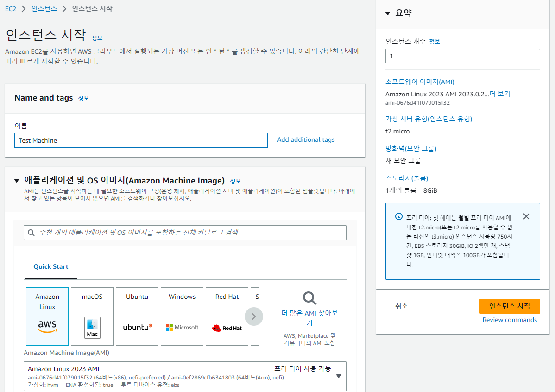Click the 인스턴스 개수 number field
The width and height of the screenshot is (555, 392).
pos(463,56)
